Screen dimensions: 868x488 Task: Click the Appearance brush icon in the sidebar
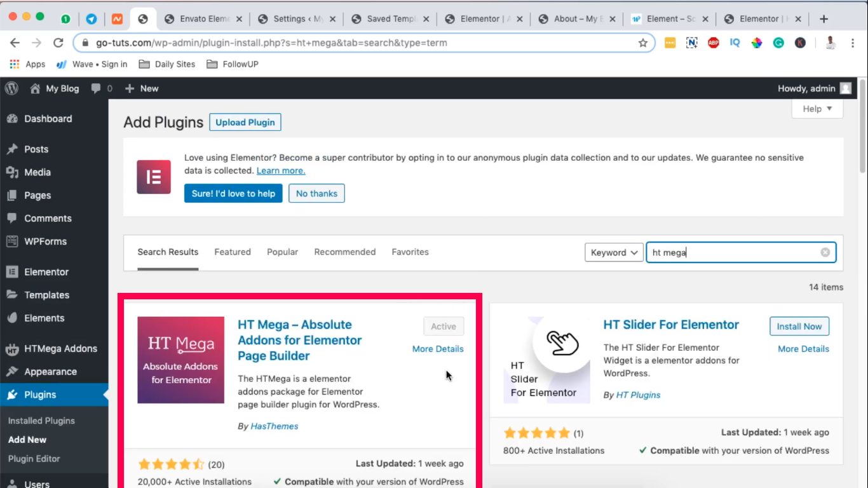[x=12, y=372]
